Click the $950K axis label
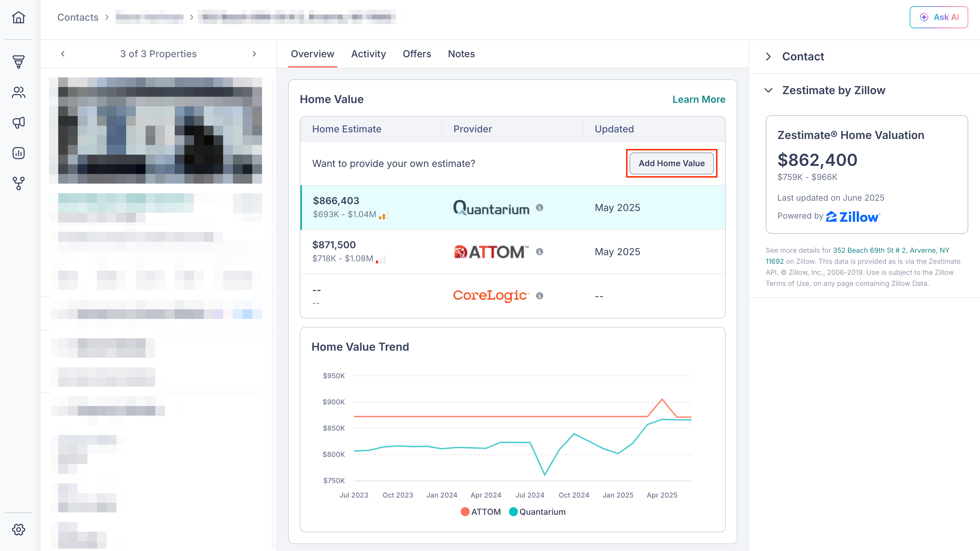Image resolution: width=980 pixels, height=551 pixels. point(334,376)
